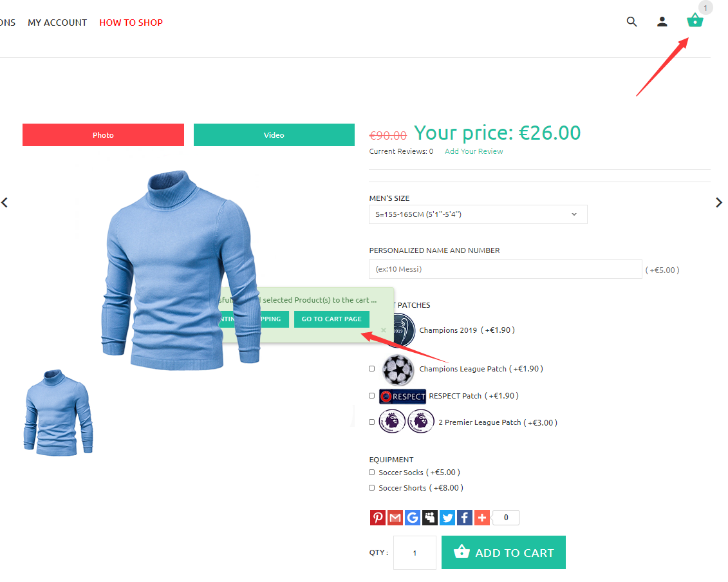Open the How To Shop menu

[x=131, y=23]
